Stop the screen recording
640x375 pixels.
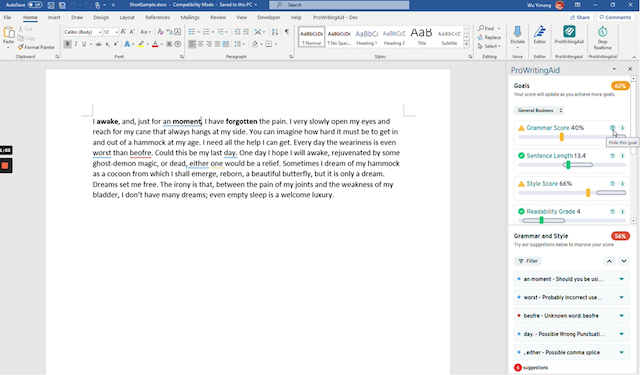(x=5, y=166)
